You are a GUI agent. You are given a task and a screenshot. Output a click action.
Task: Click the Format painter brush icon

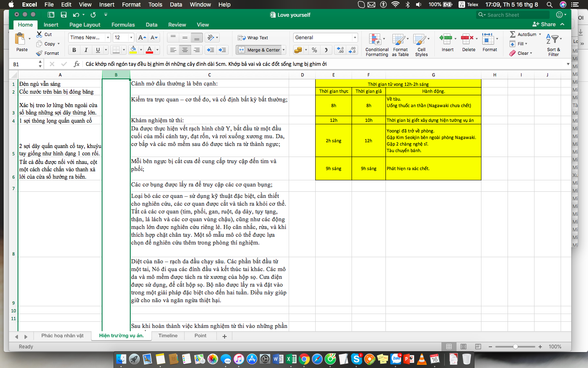39,53
